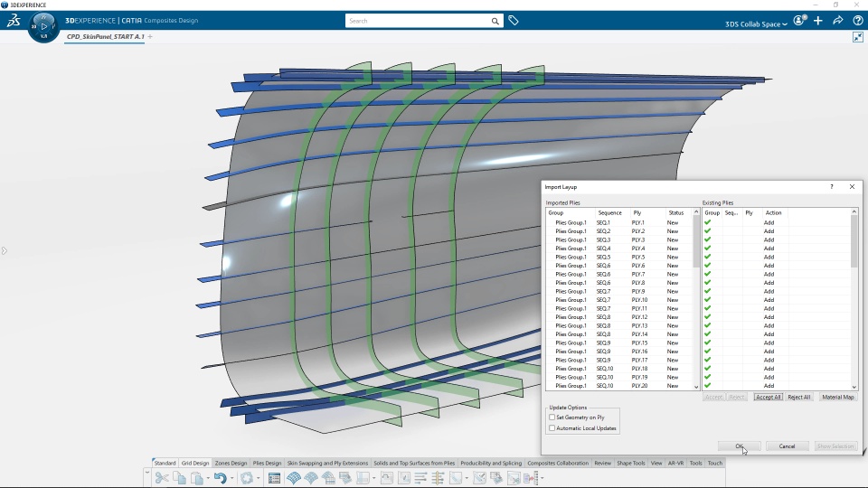Click the Accept All button
Image resolution: width=868 pixels, height=488 pixels.
click(x=768, y=397)
